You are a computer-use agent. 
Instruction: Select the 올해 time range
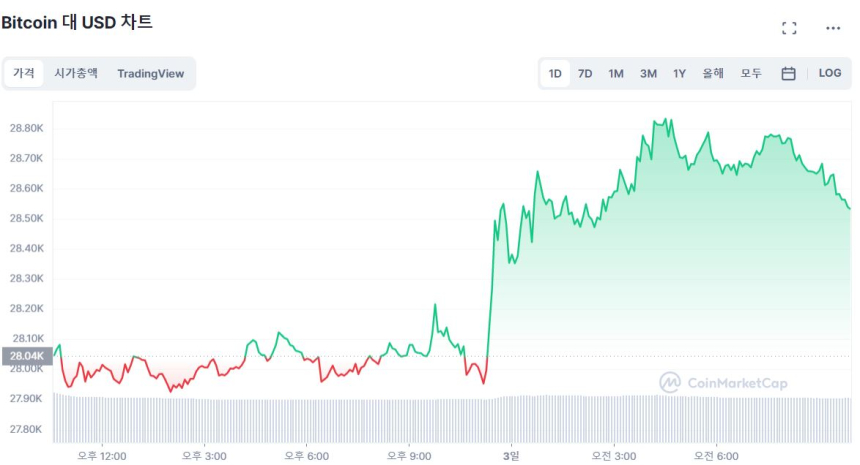point(713,73)
